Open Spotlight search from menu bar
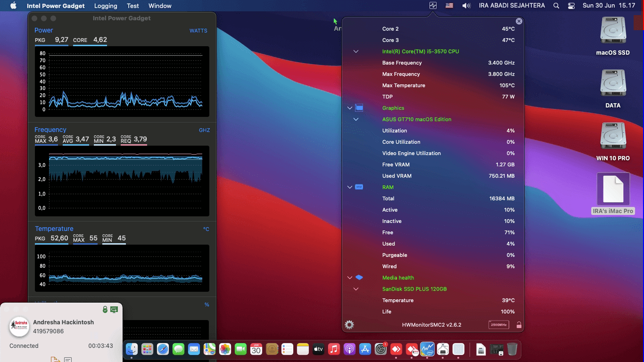The width and height of the screenshot is (644, 362). tap(556, 6)
